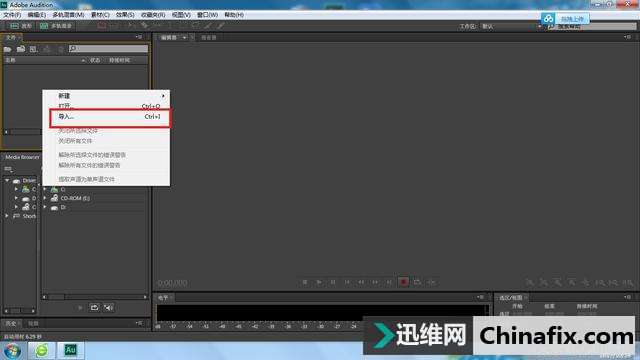Open the Effects (S) menu
The image size is (640, 360).
click(125, 15)
